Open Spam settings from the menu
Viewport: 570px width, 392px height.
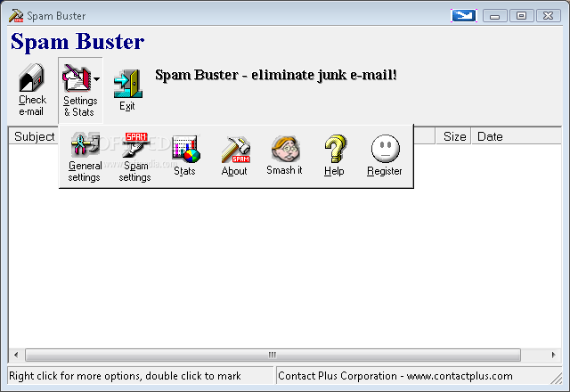pos(134,157)
